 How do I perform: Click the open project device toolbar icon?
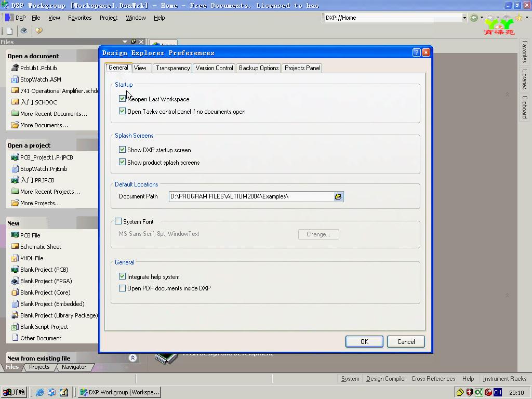23,31
